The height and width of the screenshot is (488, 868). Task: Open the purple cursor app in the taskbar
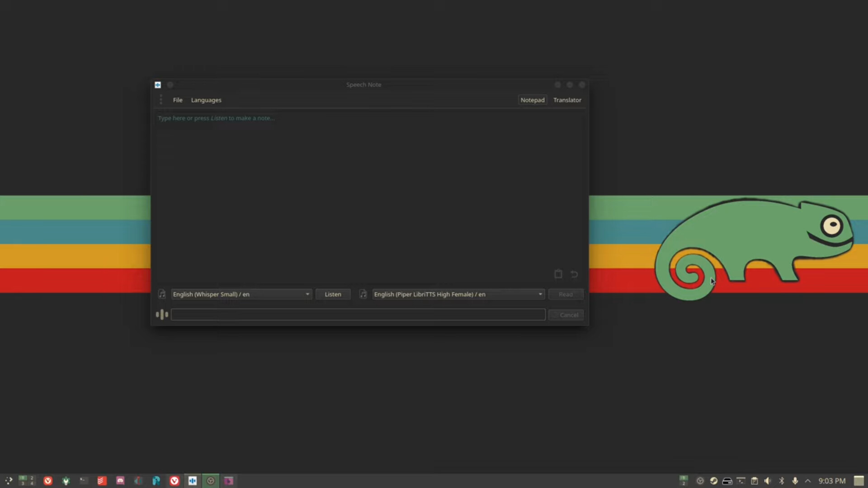[x=229, y=481]
